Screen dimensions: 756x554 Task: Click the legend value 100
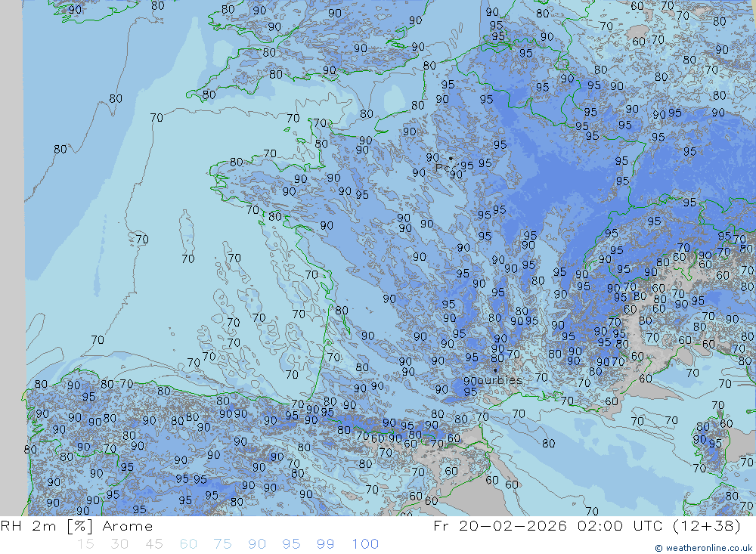[365, 544]
